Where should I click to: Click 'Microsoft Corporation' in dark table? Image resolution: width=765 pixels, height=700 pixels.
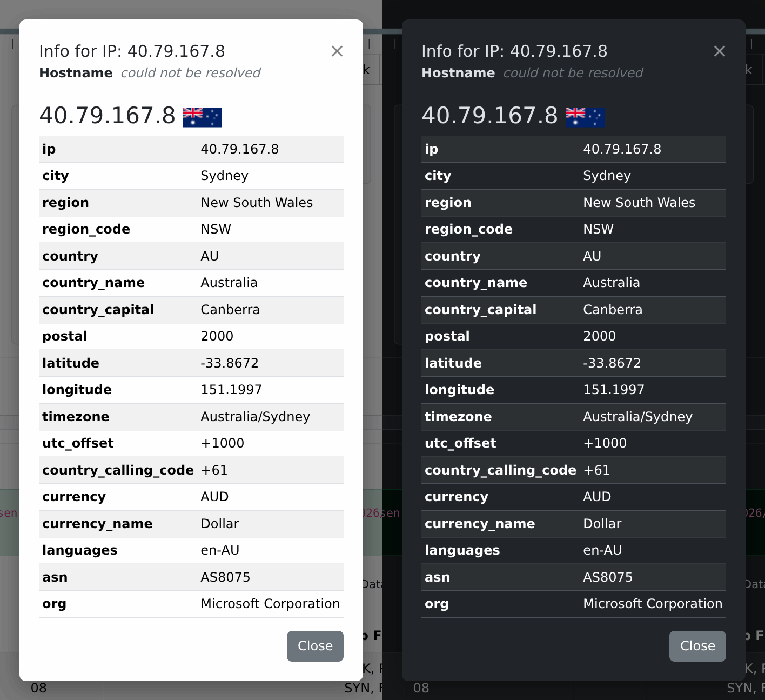[x=653, y=604]
